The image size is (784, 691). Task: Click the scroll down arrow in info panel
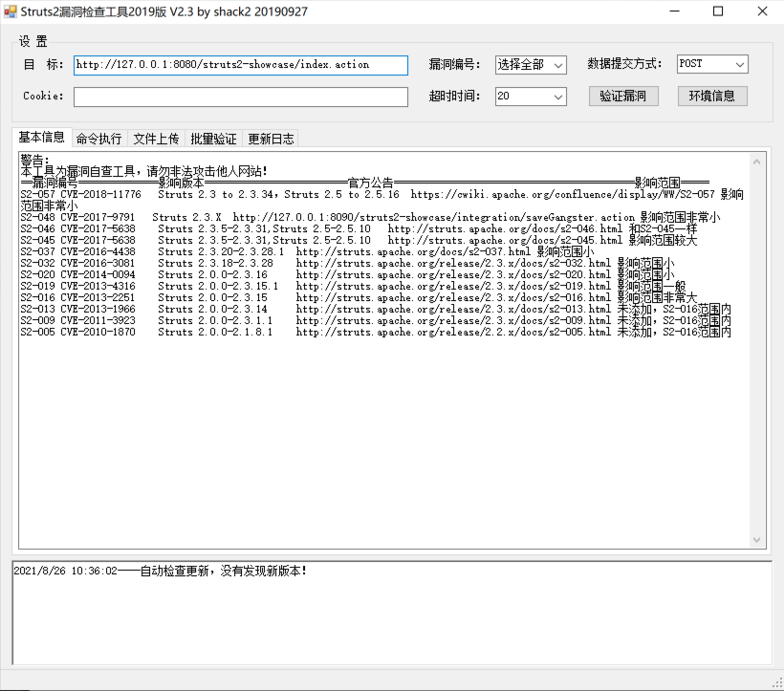pyautogui.click(x=756, y=540)
